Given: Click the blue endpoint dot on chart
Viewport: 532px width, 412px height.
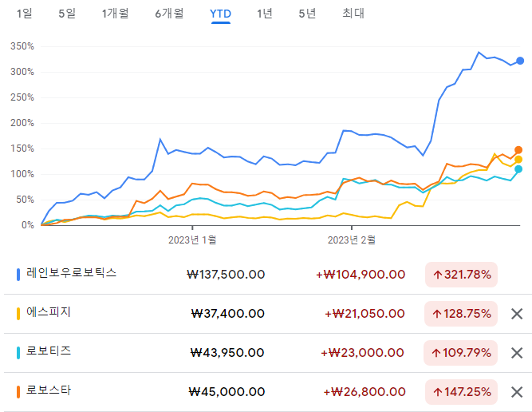Looking at the screenshot, I should coord(520,61).
